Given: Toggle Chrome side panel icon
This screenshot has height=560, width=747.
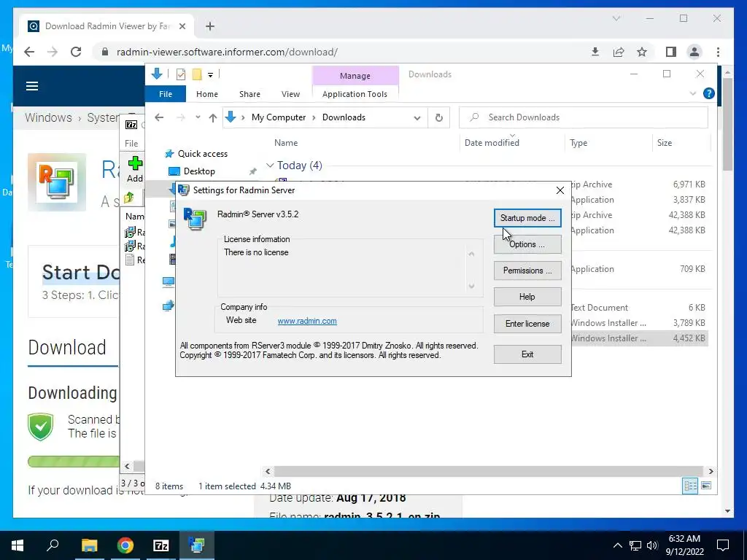Looking at the screenshot, I should (x=671, y=52).
